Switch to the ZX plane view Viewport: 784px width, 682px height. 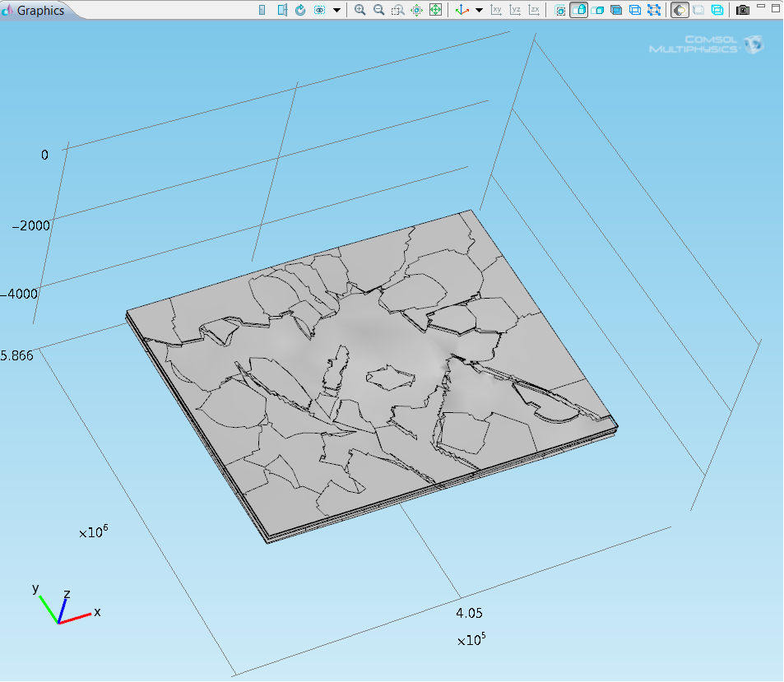pos(534,10)
